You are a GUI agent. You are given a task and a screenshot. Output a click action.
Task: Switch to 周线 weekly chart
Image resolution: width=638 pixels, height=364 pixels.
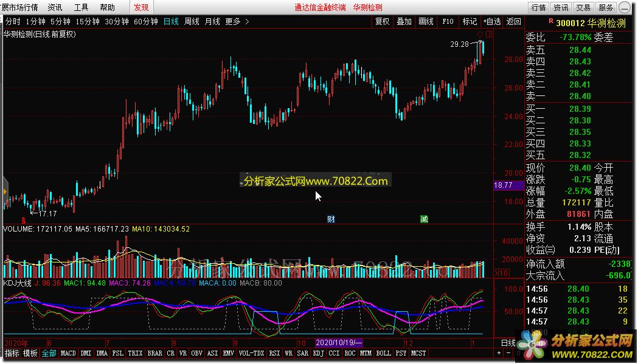(x=192, y=21)
